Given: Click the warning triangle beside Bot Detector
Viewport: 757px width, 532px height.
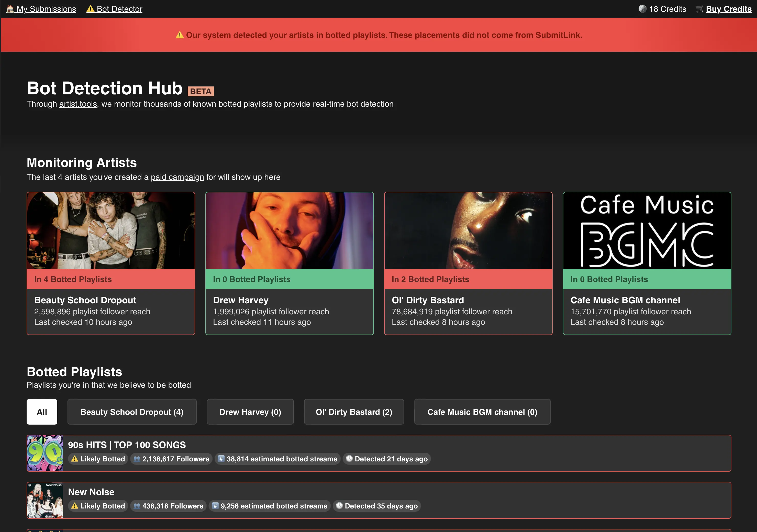Looking at the screenshot, I should click(x=90, y=9).
